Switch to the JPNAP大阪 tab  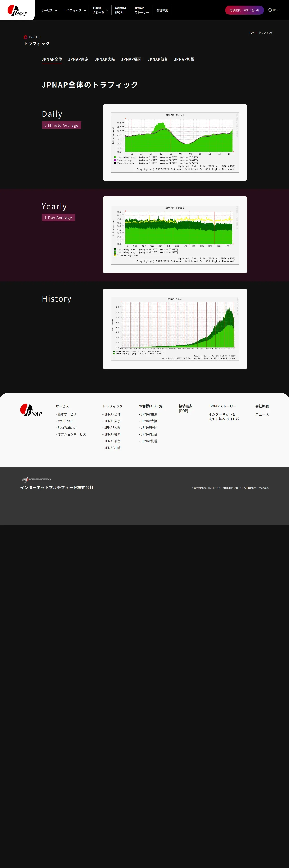pos(105,59)
